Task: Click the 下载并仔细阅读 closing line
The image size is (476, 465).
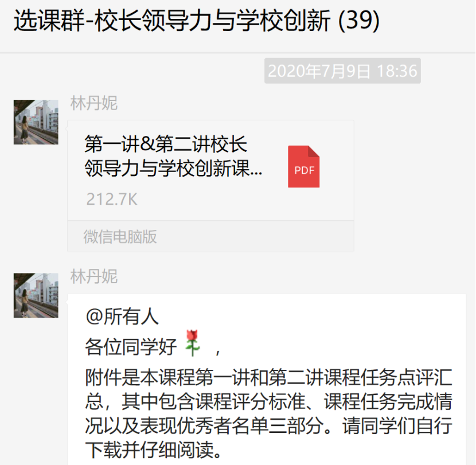Action: tap(155, 450)
